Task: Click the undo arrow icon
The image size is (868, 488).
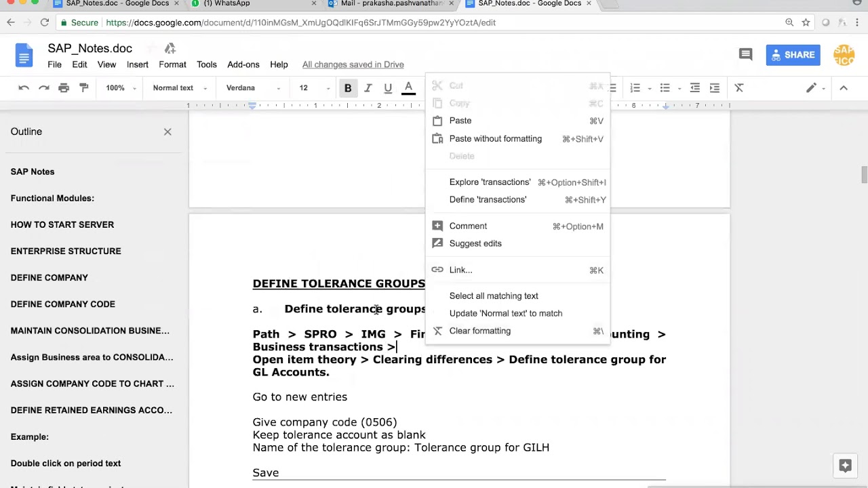Action: [24, 88]
